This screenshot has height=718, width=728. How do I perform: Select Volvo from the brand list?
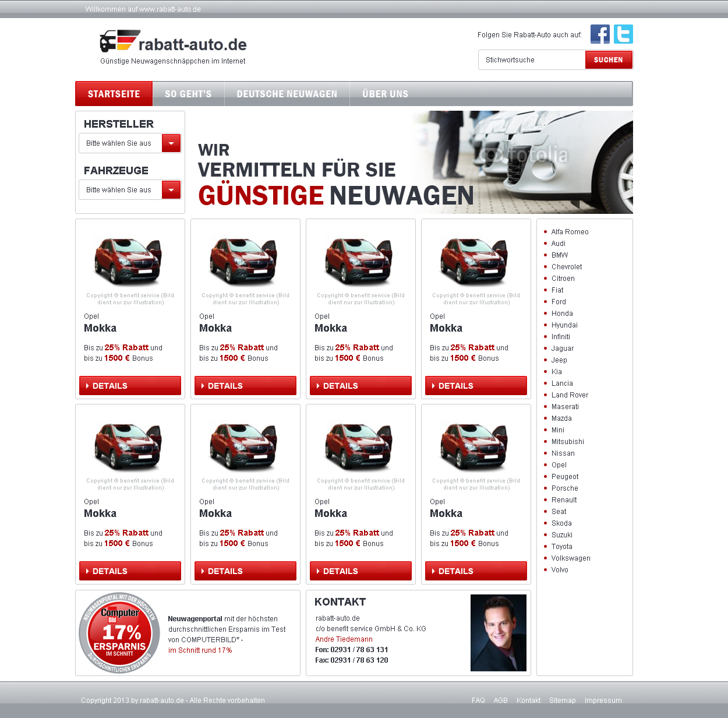[560, 570]
